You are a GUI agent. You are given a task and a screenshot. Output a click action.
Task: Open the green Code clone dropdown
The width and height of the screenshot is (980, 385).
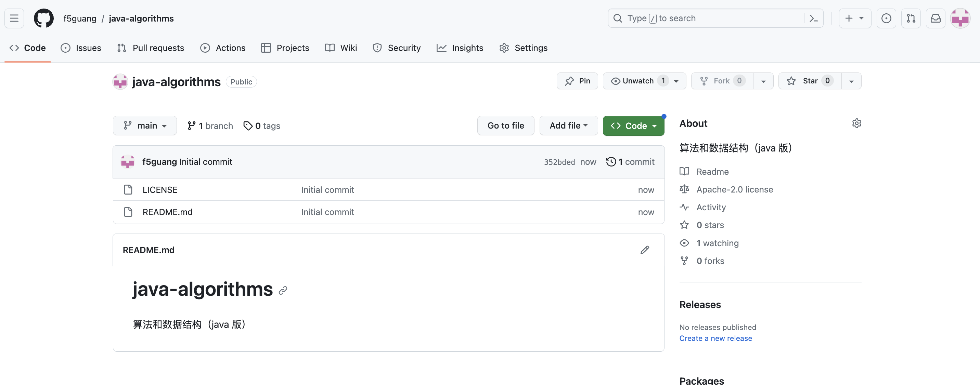[x=633, y=126]
